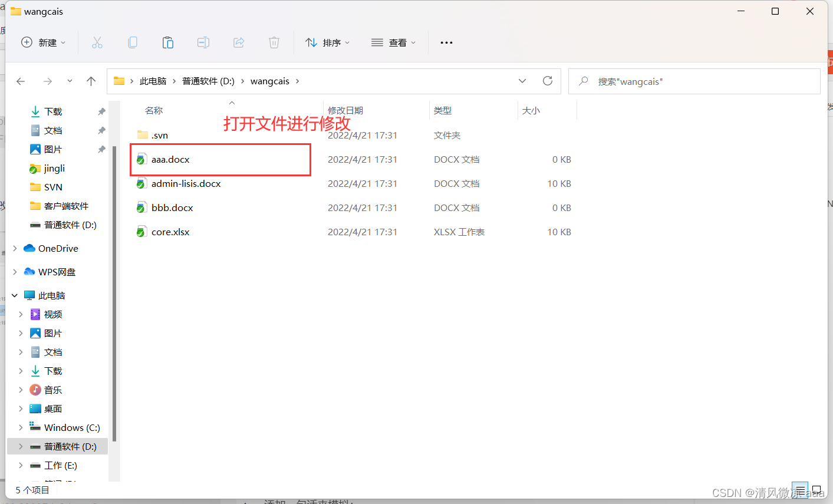Select 下载 under 此电脑

pos(53,371)
